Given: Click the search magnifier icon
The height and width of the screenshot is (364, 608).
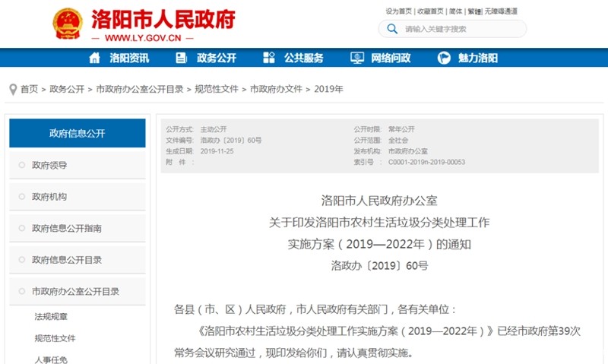Looking at the screenshot, I should (392, 29).
